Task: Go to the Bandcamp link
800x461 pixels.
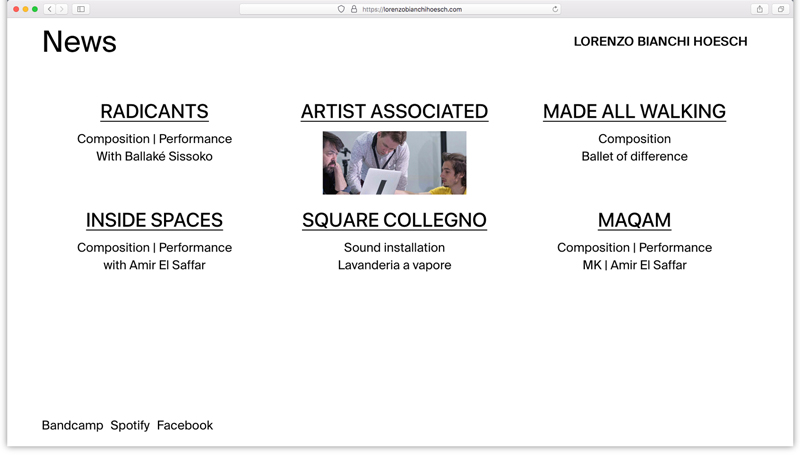Action: [x=72, y=425]
